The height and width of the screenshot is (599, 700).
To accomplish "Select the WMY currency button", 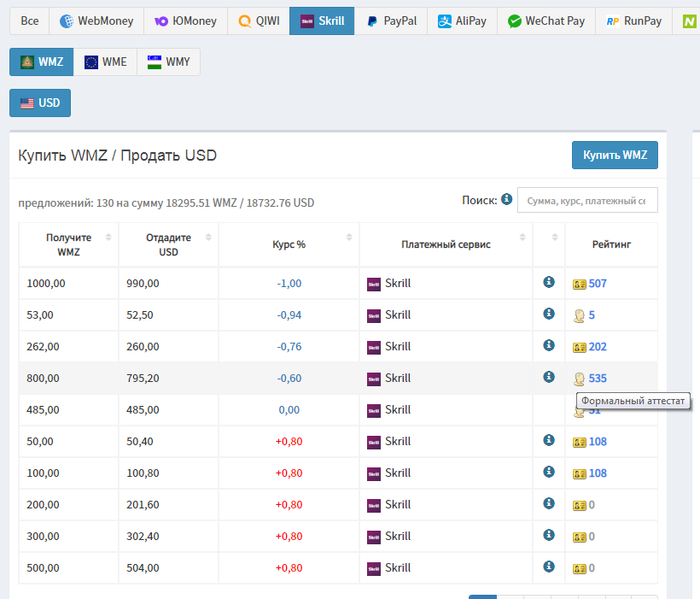I will click(169, 62).
